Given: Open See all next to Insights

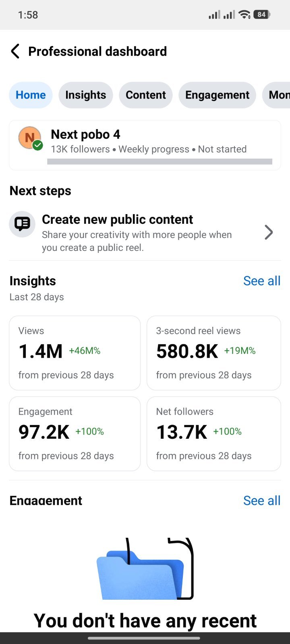Looking at the screenshot, I should click(x=262, y=281).
